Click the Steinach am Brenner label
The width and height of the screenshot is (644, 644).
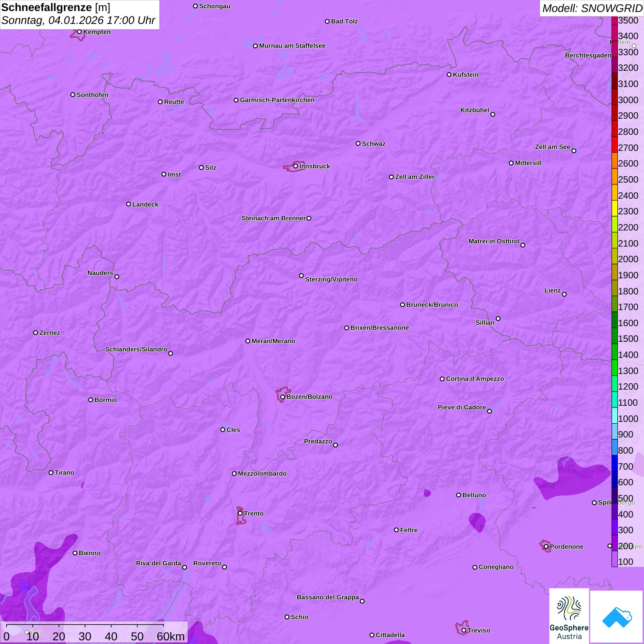273,218
